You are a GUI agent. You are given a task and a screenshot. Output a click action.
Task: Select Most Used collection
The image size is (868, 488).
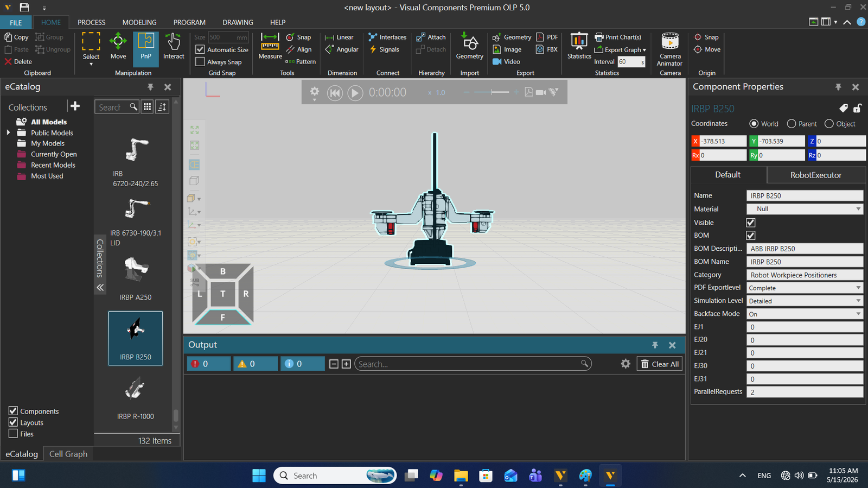click(47, 176)
